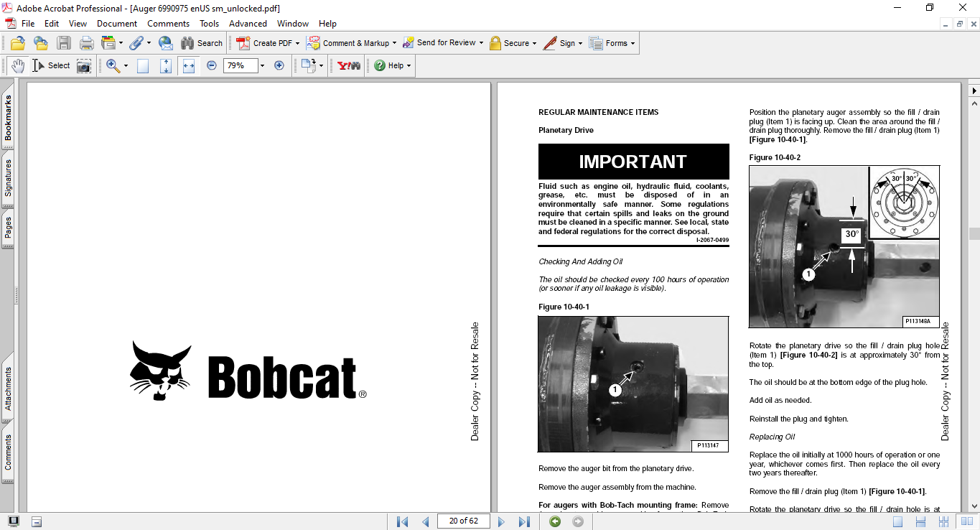Open the Document menu

pyautogui.click(x=117, y=24)
